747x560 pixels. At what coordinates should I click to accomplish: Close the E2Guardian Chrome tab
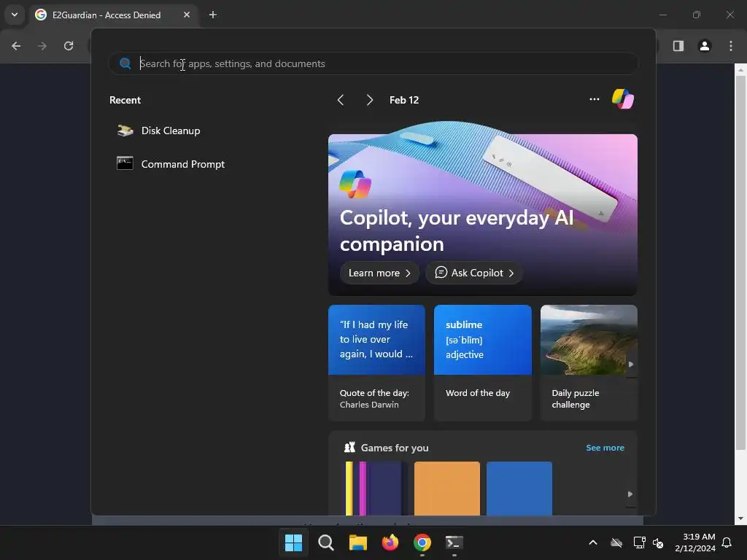click(x=187, y=15)
